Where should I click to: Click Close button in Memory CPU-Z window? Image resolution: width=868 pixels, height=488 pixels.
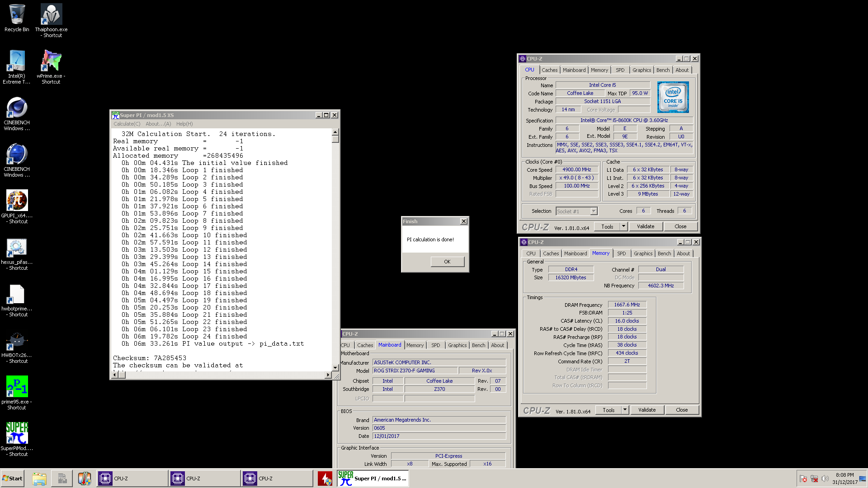click(x=682, y=410)
